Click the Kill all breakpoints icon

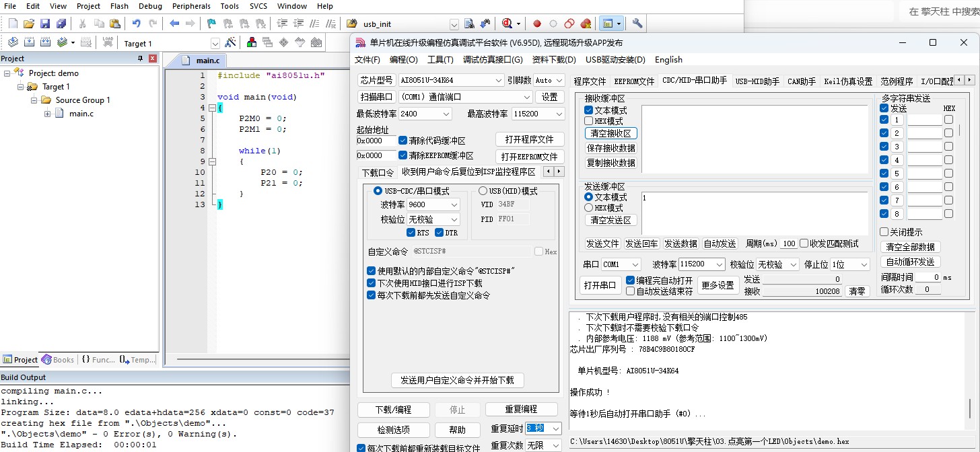coord(586,24)
